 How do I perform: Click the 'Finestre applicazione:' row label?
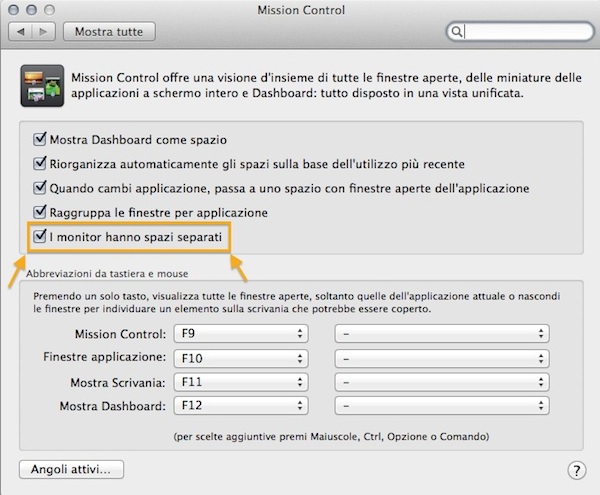point(105,357)
